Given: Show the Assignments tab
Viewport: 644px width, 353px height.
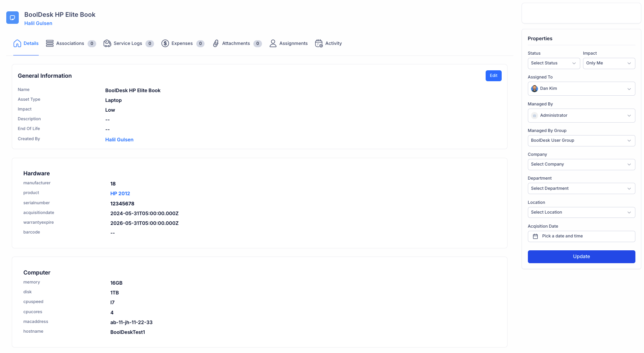Looking at the screenshot, I should coord(289,43).
